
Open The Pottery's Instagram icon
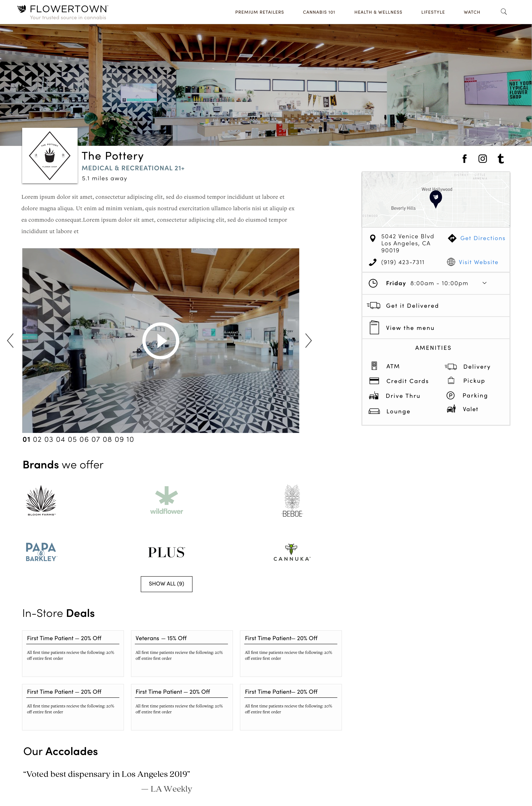[x=482, y=159]
